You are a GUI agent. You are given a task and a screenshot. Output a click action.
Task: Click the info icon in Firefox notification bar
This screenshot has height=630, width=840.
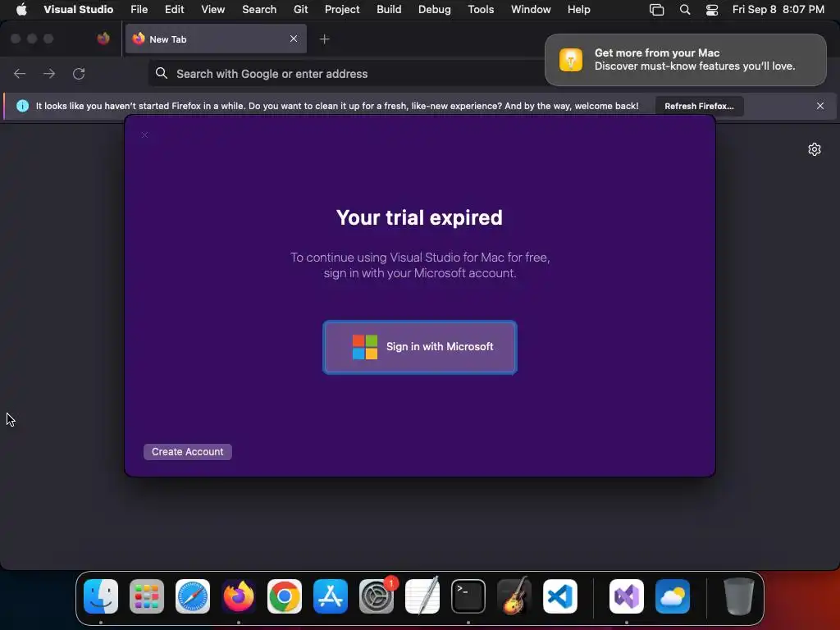click(x=22, y=106)
